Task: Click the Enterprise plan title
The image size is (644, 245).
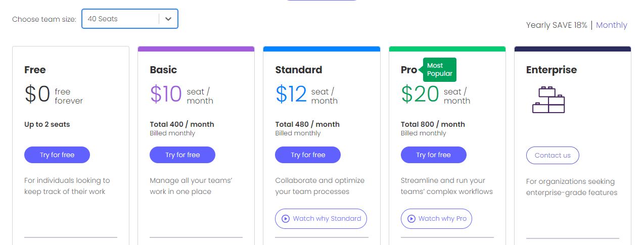Action: 551,70
